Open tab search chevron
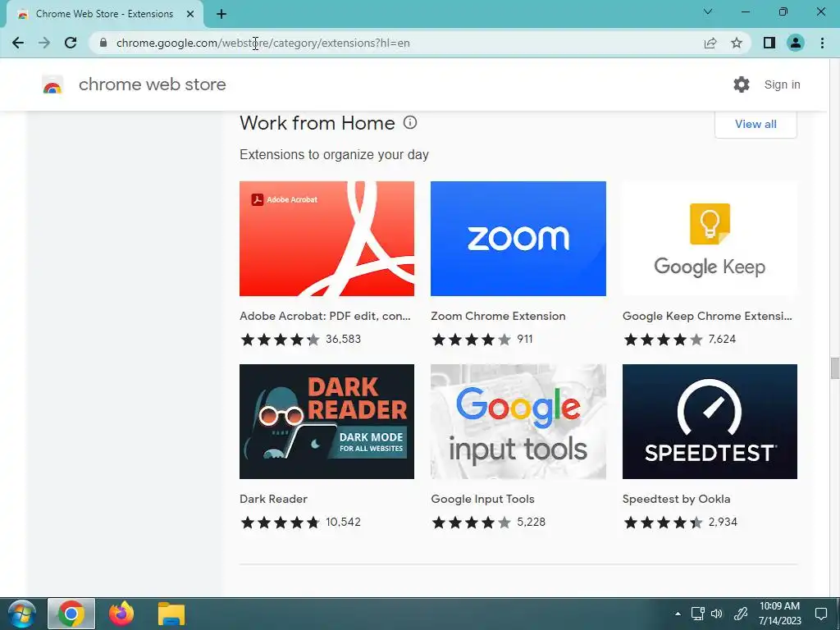840x630 pixels. pos(708,11)
